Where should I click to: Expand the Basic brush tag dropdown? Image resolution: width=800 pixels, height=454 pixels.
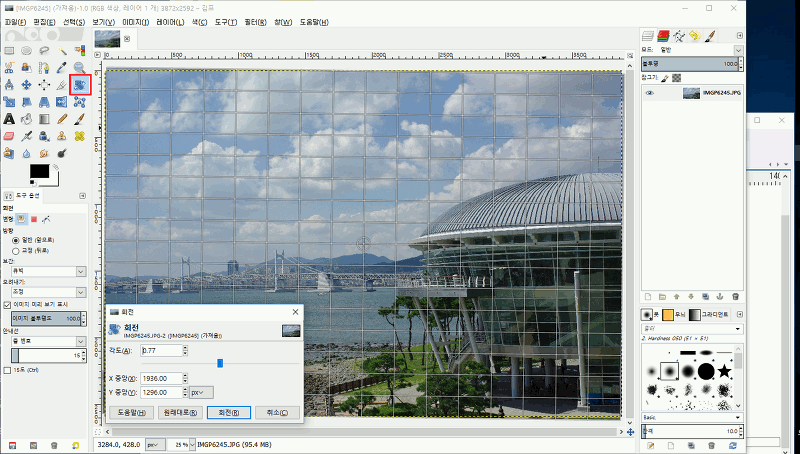tap(737, 417)
